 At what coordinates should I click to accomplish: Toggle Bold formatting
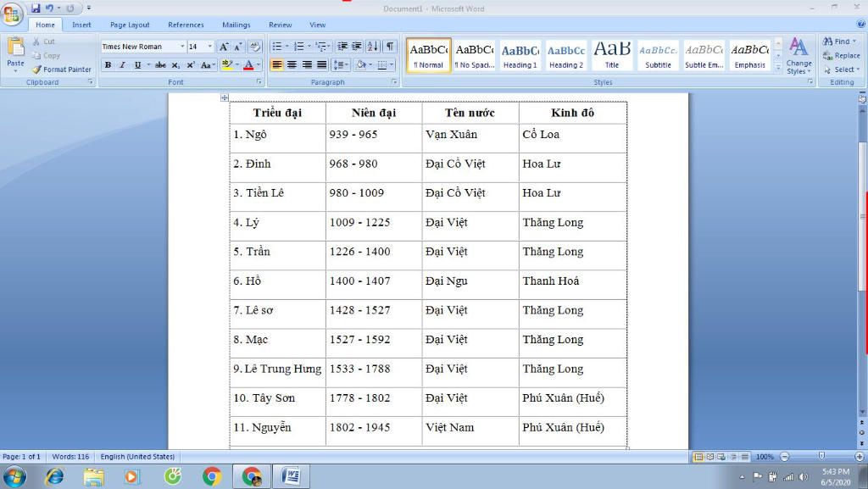tap(108, 65)
